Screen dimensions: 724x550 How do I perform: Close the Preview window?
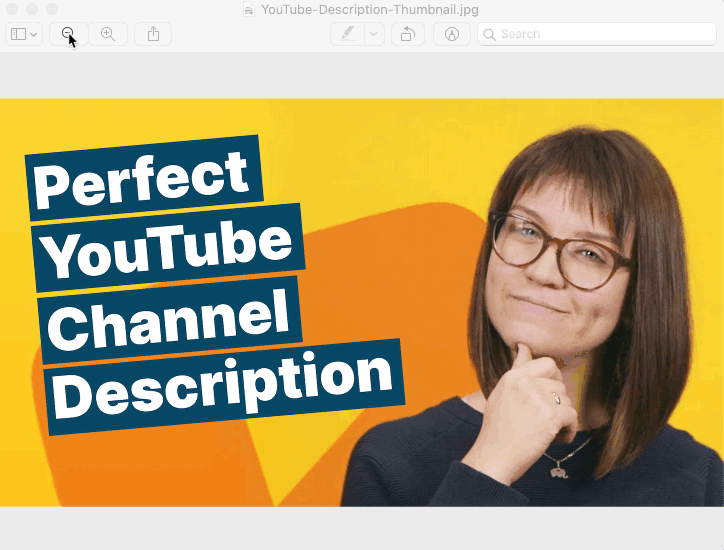point(12,9)
